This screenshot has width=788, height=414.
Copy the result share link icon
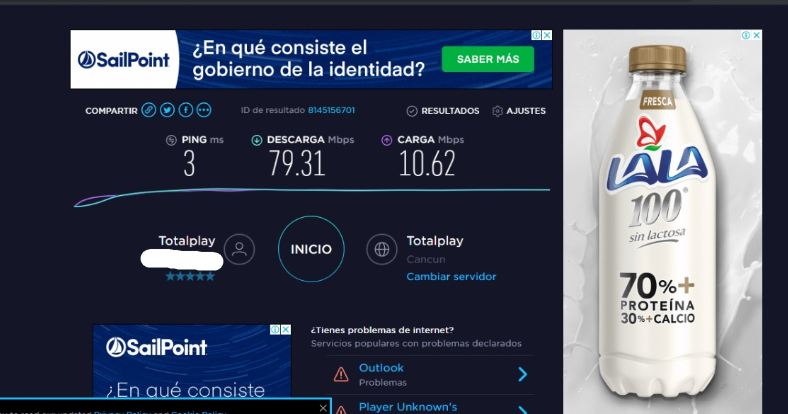pyautogui.click(x=149, y=110)
